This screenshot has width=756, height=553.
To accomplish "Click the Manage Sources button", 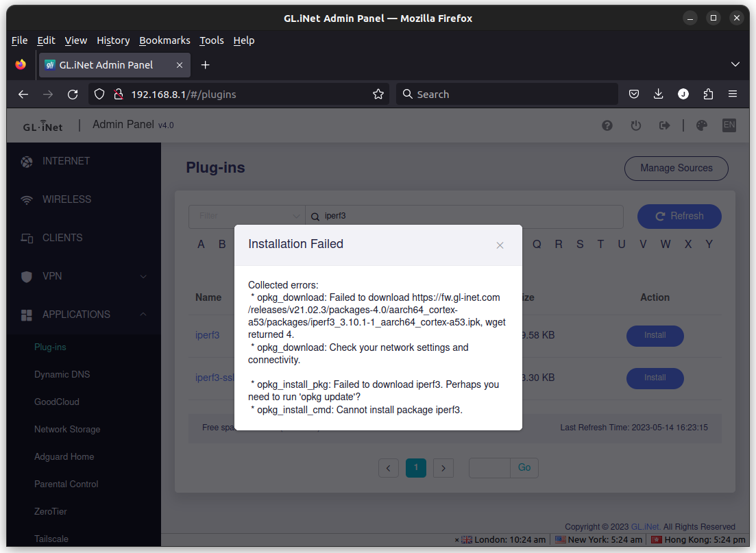I will click(x=676, y=169).
